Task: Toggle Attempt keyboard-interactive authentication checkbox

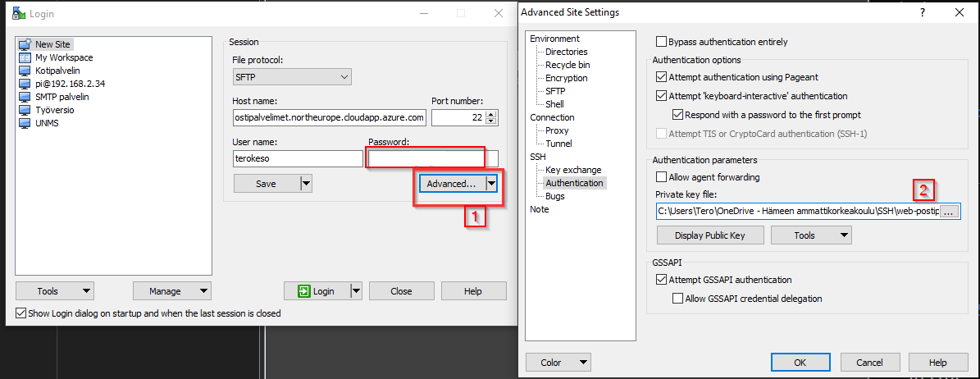Action: coord(661,96)
